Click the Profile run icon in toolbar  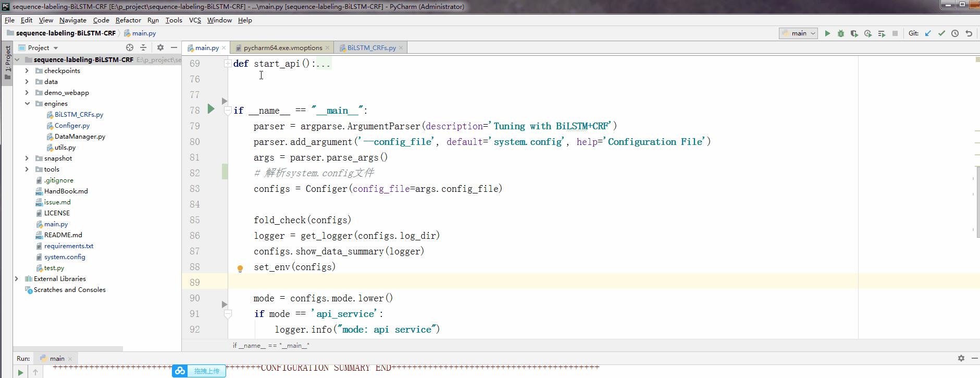pyautogui.click(x=868, y=33)
